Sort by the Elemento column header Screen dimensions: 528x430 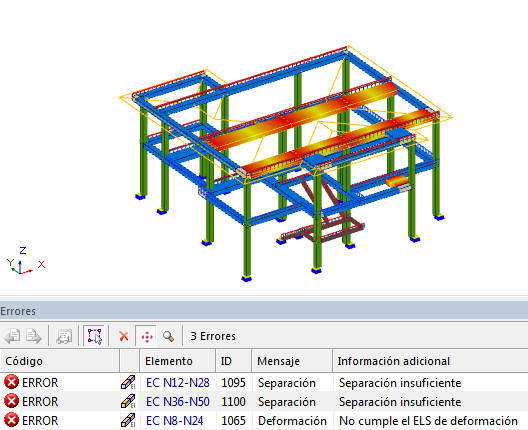177,361
